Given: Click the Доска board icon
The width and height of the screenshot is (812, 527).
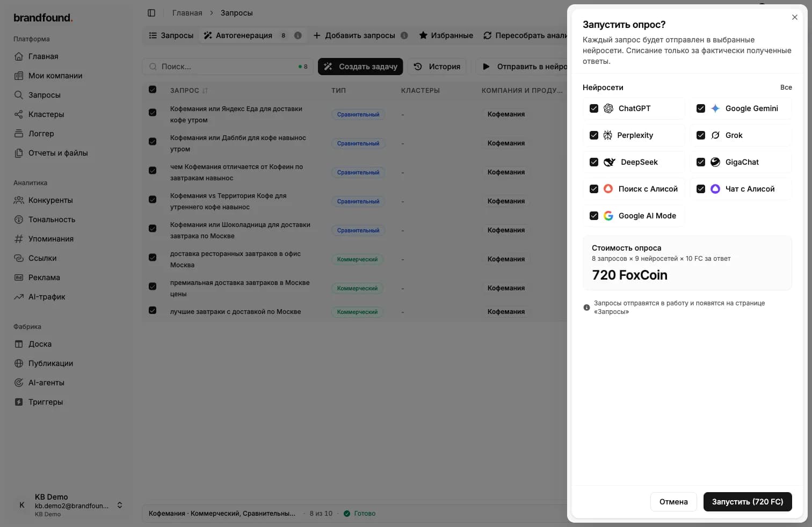Looking at the screenshot, I should 19,344.
